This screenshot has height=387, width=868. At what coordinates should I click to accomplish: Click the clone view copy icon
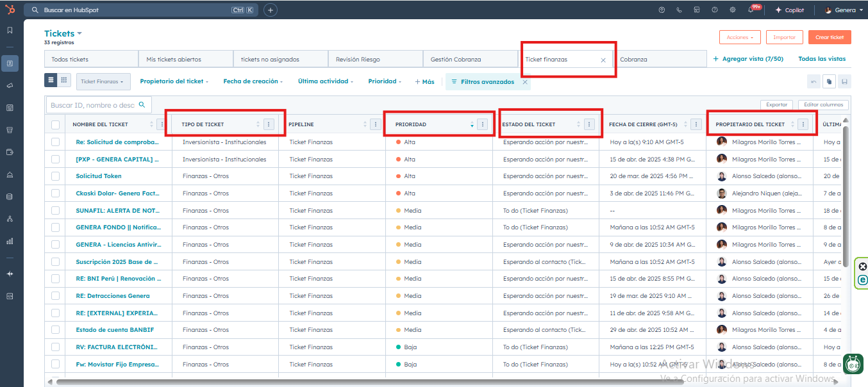click(x=829, y=81)
